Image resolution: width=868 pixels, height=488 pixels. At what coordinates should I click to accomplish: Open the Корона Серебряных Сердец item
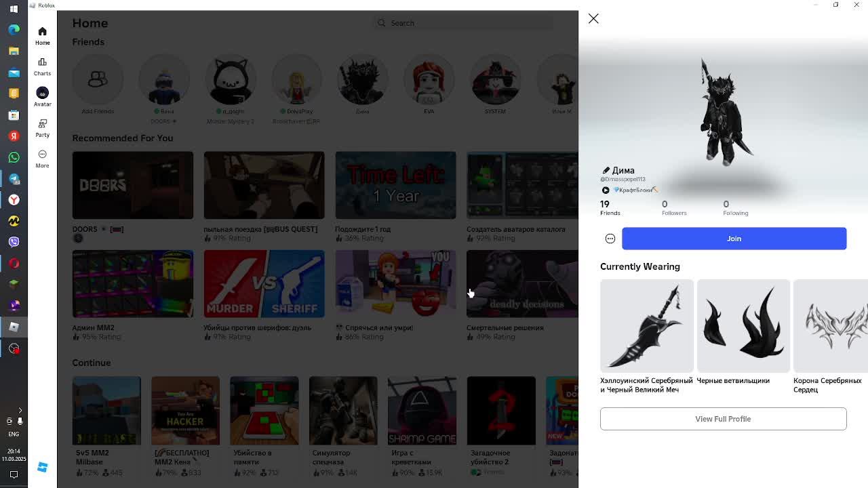coord(831,326)
